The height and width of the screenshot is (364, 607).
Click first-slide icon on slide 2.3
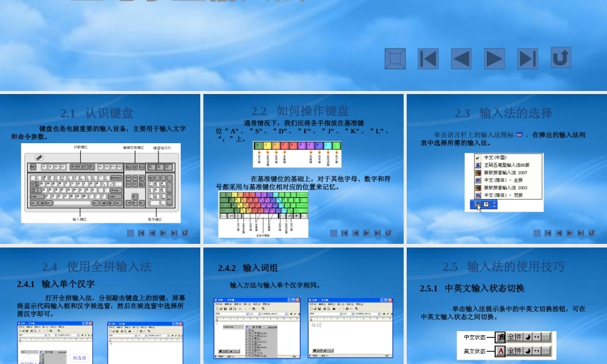pyautogui.click(x=548, y=233)
